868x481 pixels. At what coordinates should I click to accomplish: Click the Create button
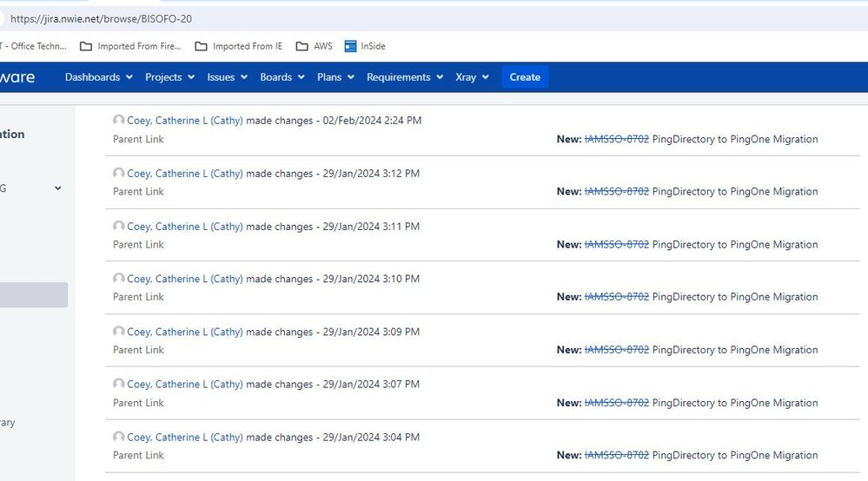(525, 77)
